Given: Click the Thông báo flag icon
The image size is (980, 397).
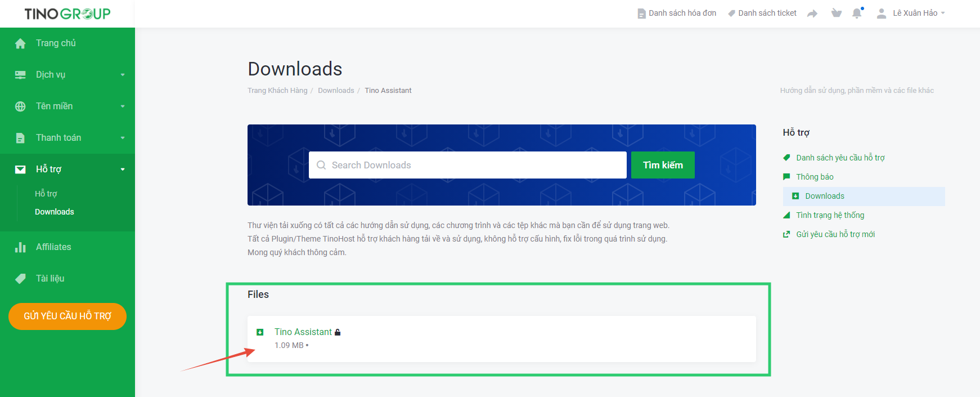Looking at the screenshot, I should 786,177.
